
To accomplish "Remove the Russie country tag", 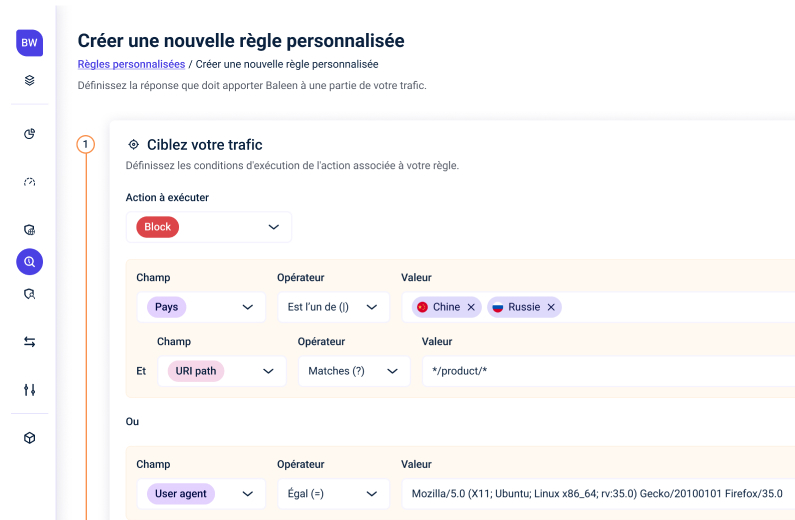I will [x=551, y=307].
